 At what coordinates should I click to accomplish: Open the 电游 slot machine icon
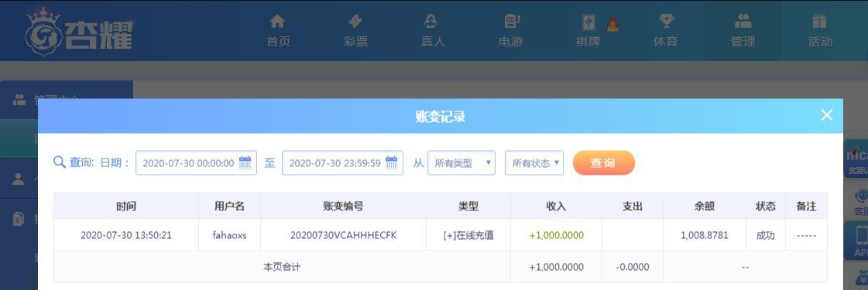tap(512, 22)
